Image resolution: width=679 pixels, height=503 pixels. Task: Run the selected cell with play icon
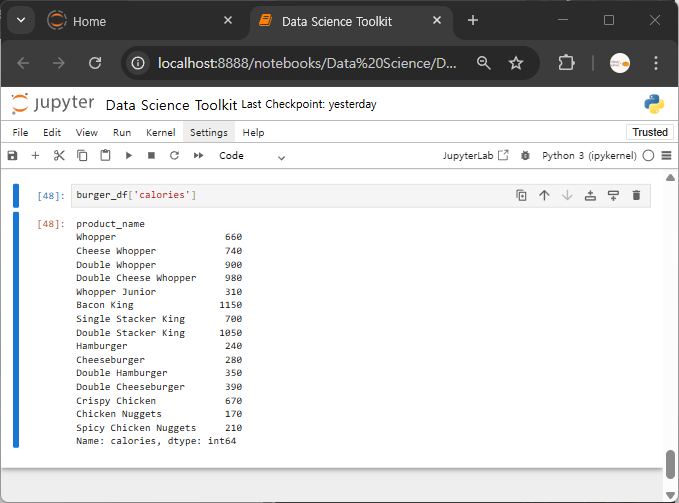(129, 155)
